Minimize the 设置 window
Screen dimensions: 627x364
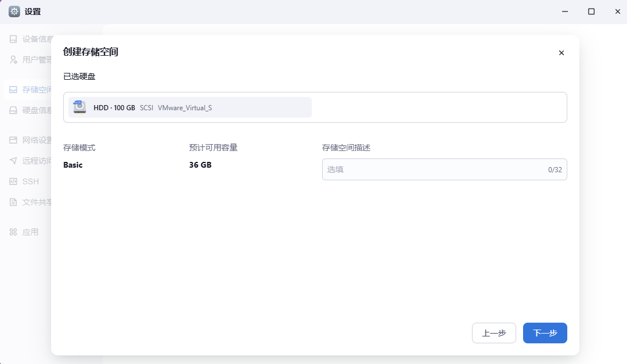(564, 11)
